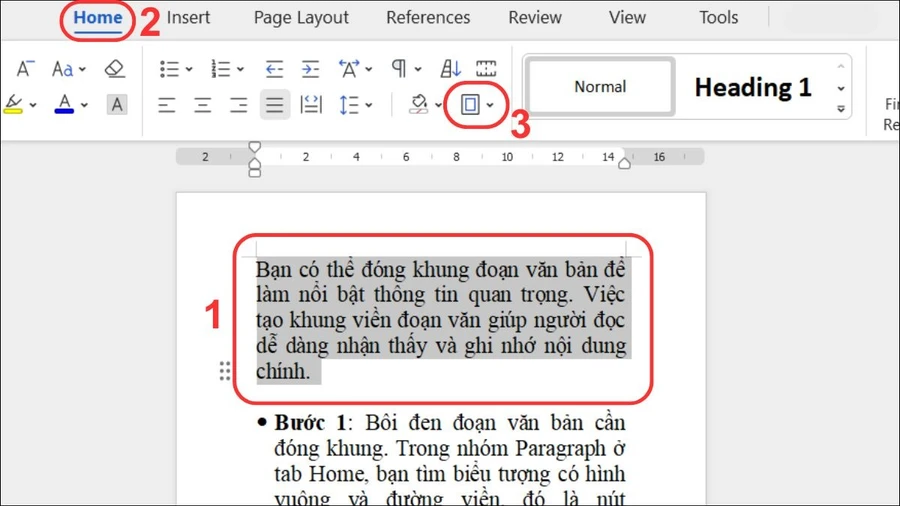Screen dimensions: 900x506
Task: Align paragraph text to the left
Action: tap(166, 105)
